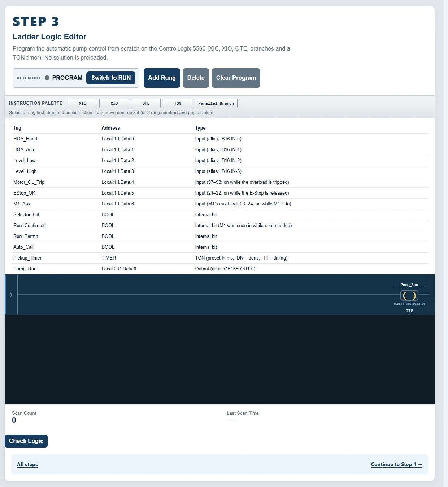Click the Delete button
Image resolution: width=448 pixels, height=487 pixels.
click(x=196, y=78)
